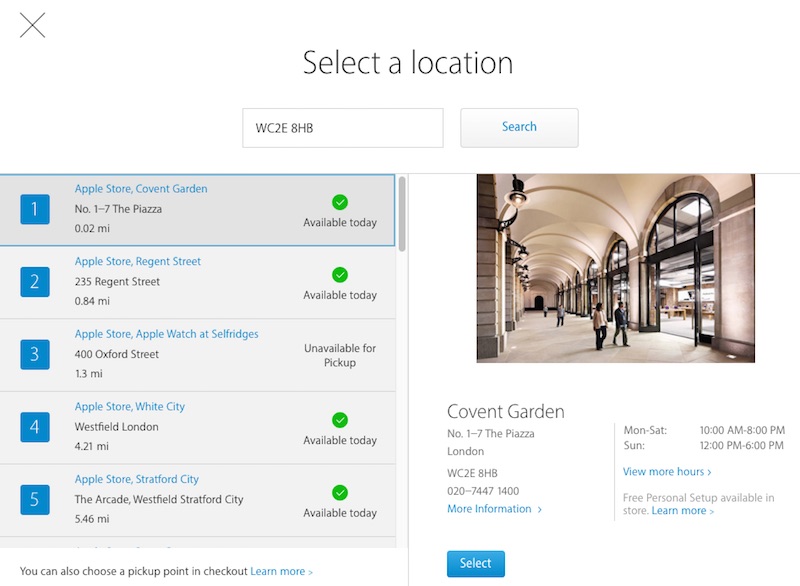Click Available today label for Stratford City
The image size is (800, 586).
(x=340, y=513)
